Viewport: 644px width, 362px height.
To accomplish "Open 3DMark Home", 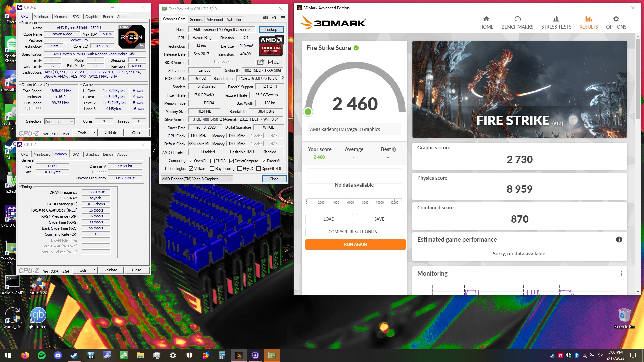I will pos(486,23).
